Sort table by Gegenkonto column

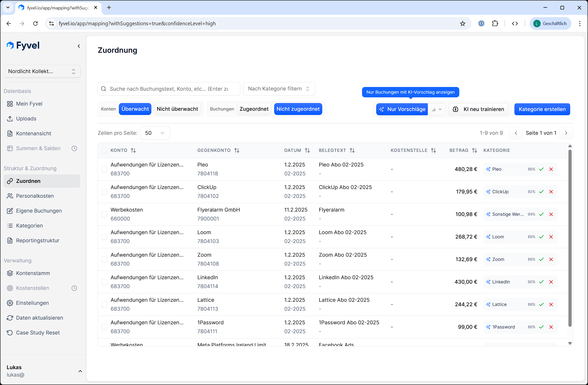[237, 150]
